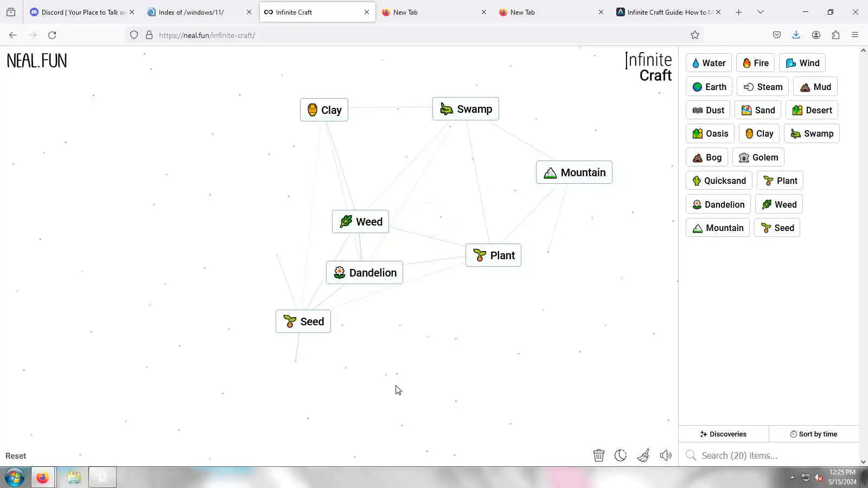Click the Firefox taskbar icon
Image resolution: width=868 pixels, height=488 pixels.
click(42, 478)
